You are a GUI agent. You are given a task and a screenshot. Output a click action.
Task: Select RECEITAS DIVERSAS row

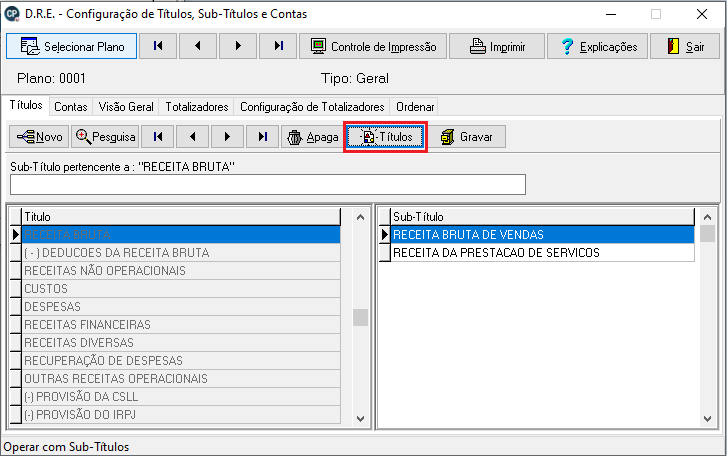(181, 343)
